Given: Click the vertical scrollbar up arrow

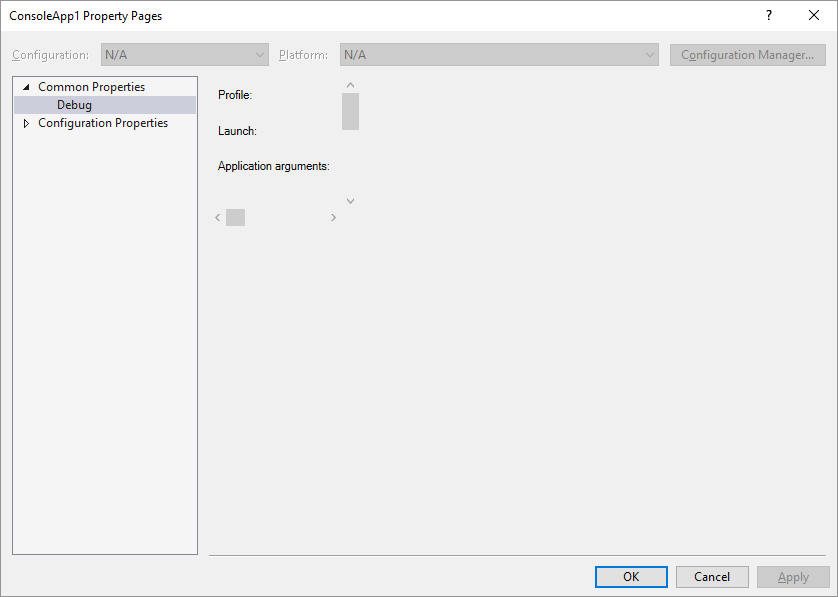Looking at the screenshot, I should 351,85.
